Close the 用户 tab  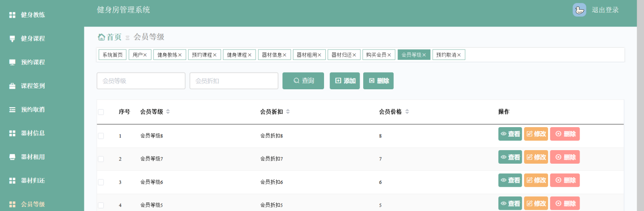[145, 55]
